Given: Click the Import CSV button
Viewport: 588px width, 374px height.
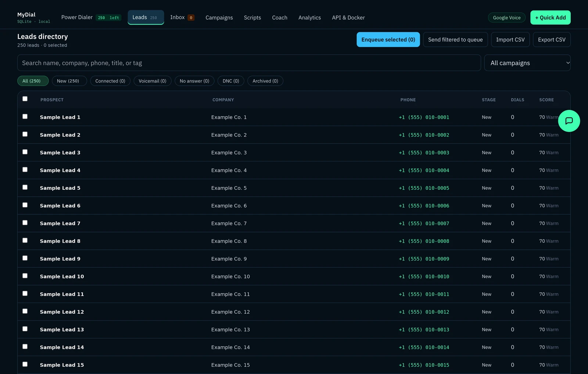Looking at the screenshot, I should tap(510, 40).
